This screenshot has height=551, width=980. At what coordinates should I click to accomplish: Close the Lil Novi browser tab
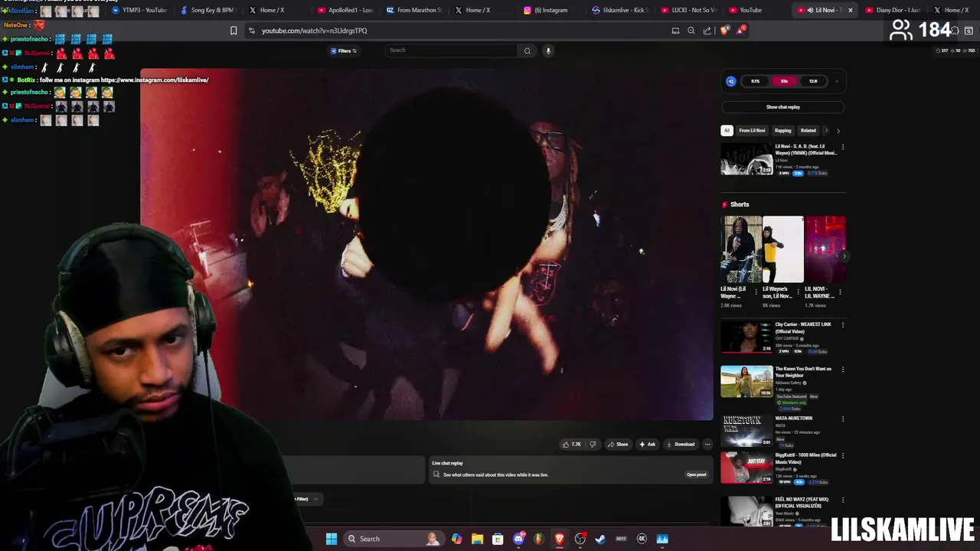(850, 10)
